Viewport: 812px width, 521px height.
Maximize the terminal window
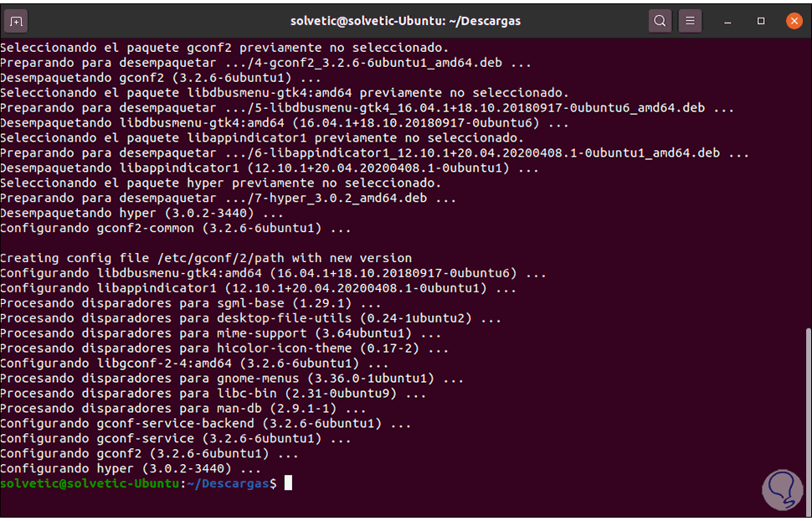761,21
